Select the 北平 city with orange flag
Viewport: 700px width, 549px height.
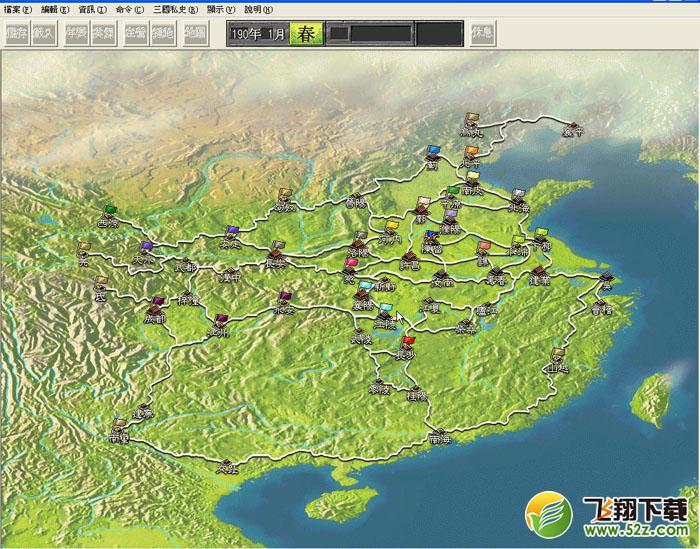pyautogui.click(x=471, y=158)
